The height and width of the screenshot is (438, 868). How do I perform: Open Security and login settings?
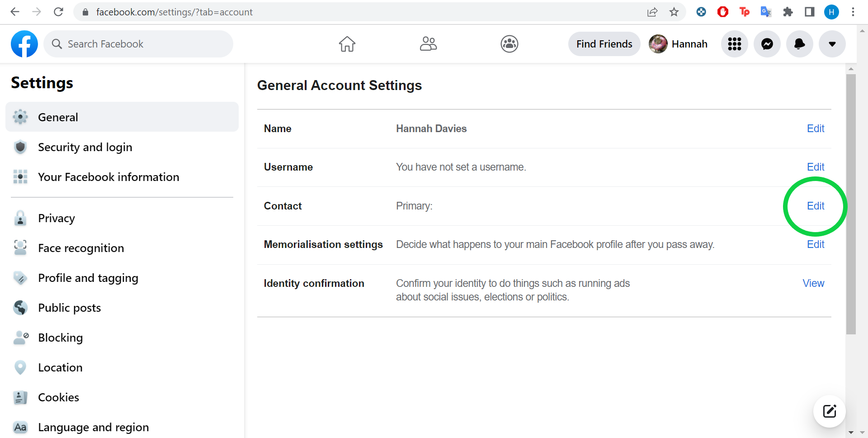(x=122, y=147)
